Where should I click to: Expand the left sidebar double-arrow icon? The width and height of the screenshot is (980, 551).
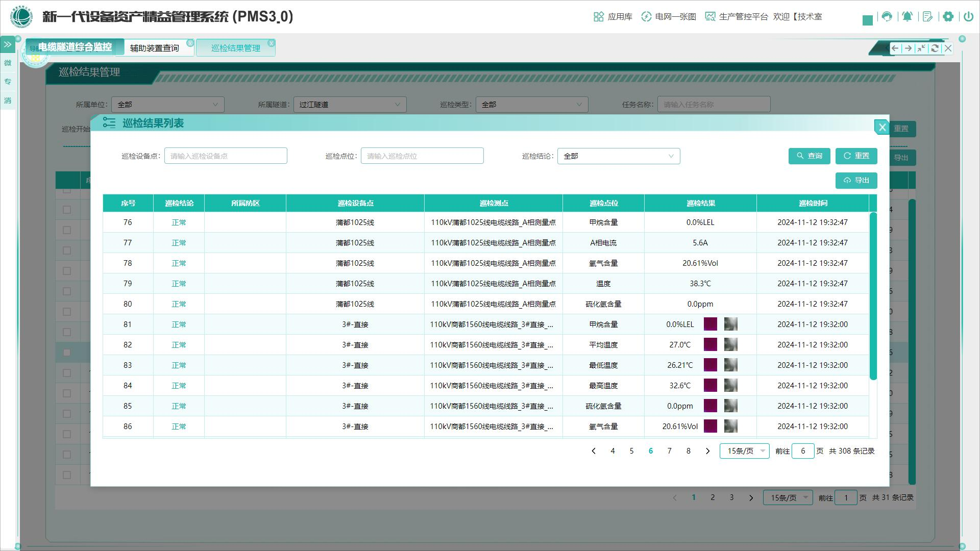coord(8,44)
